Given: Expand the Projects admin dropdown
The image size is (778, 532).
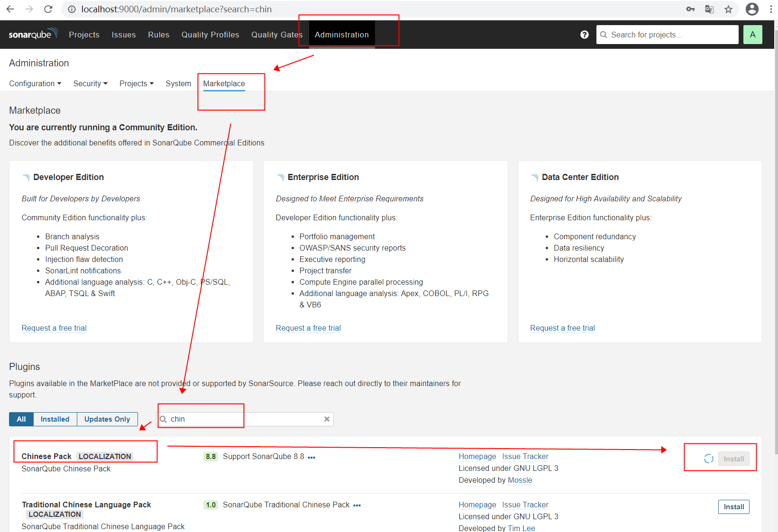Looking at the screenshot, I should point(137,83).
